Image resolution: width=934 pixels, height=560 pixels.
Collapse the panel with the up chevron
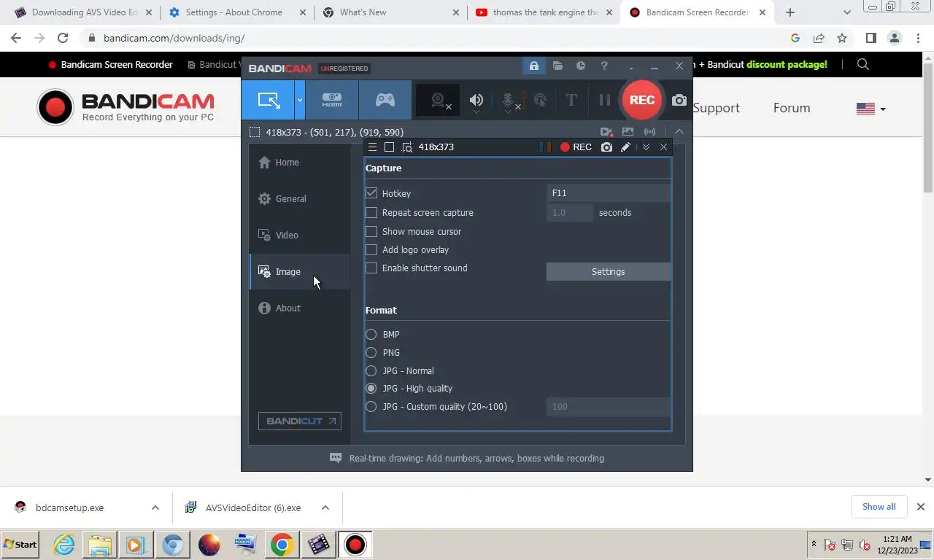click(x=679, y=132)
